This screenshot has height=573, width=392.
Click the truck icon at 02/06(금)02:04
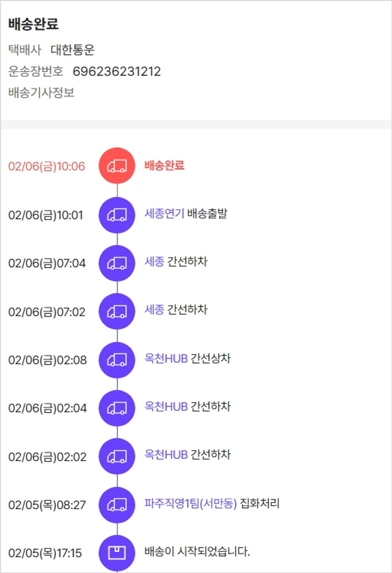point(117,408)
